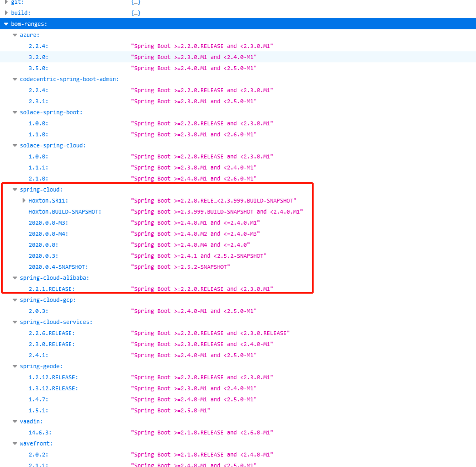Collapse the spring-cloud-alibaba node
This screenshot has width=476, height=467.
15,278
